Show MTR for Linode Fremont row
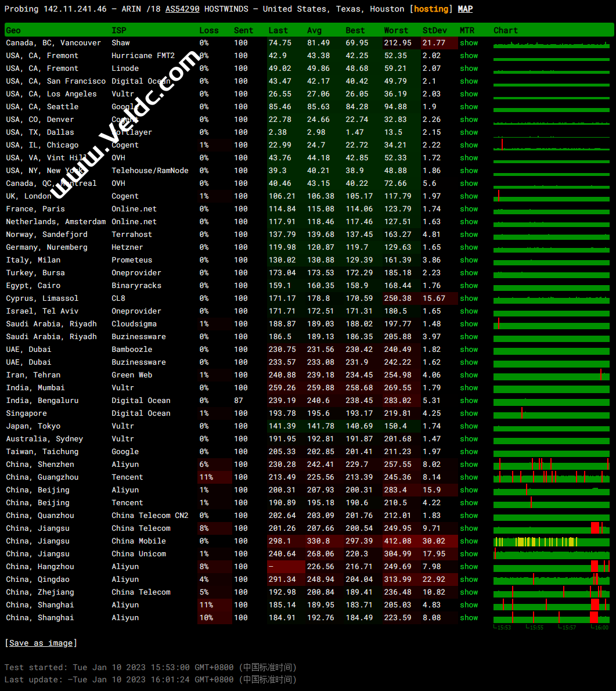This screenshot has height=691, width=616. (469, 69)
